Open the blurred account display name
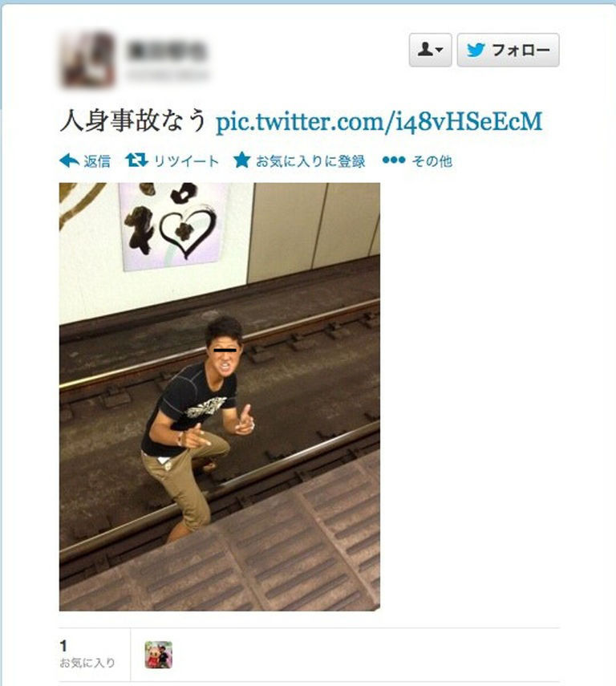616x686 pixels. tap(166, 51)
